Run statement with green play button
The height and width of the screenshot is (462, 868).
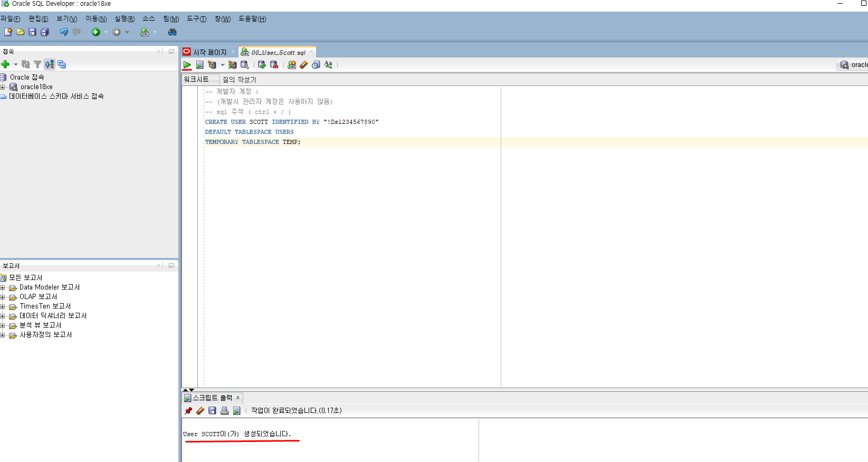click(187, 65)
